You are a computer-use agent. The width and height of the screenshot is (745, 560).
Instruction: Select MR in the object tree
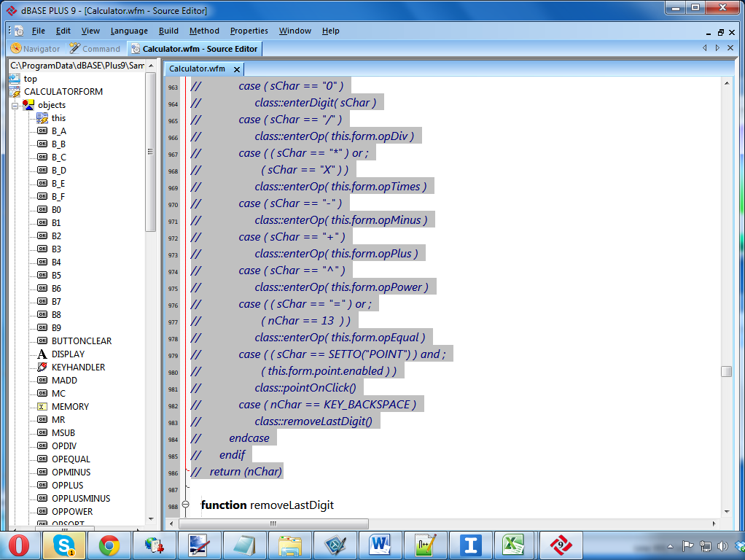click(x=58, y=420)
